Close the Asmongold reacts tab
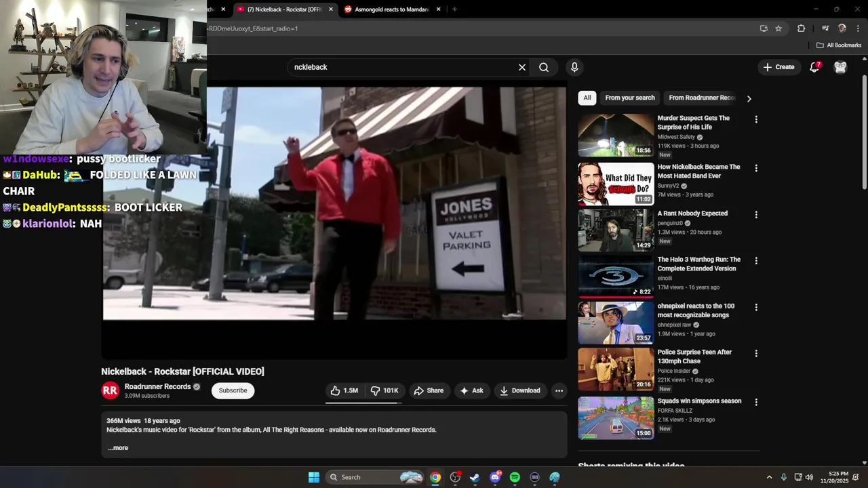The image size is (868, 488). pos(439,9)
